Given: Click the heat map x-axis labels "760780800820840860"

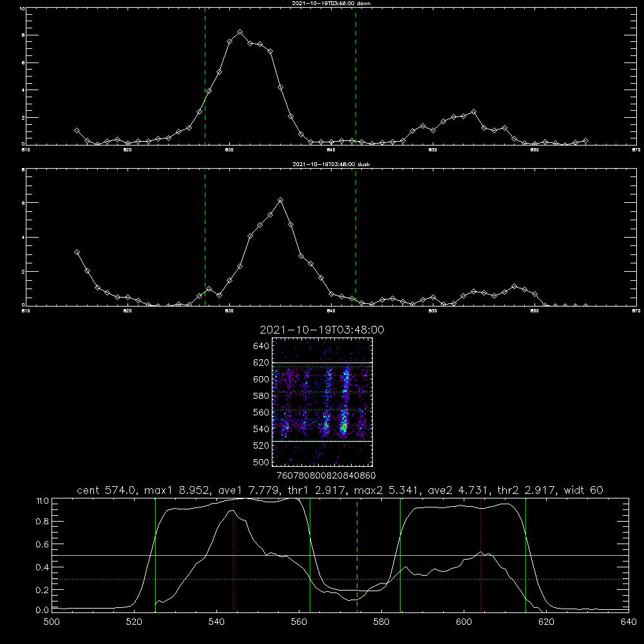Looking at the screenshot, I should tap(326, 475).
